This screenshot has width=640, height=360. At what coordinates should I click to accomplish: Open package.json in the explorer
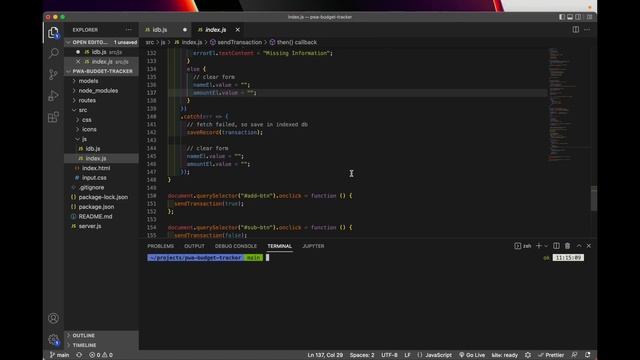(x=96, y=207)
